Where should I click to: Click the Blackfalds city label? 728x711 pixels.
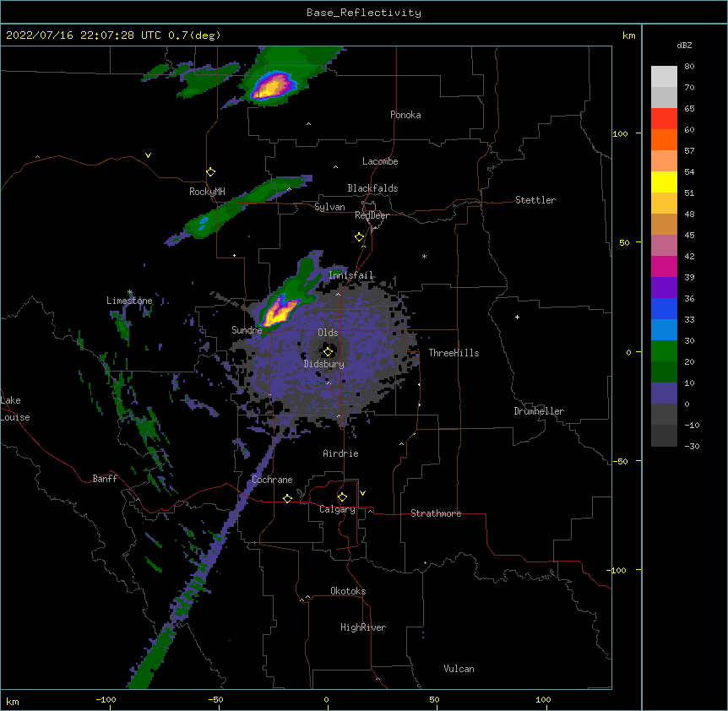pyautogui.click(x=372, y=188)
